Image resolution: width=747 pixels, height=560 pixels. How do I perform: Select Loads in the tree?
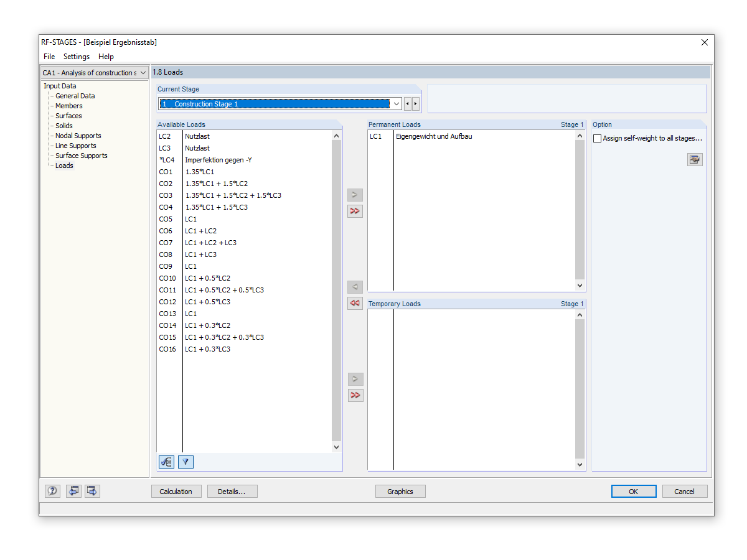64,166
